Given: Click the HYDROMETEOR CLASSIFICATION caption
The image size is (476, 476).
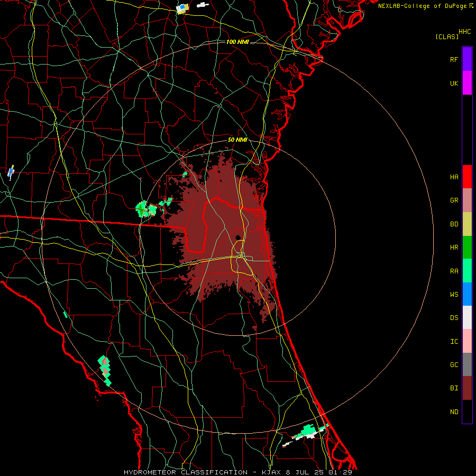Looking at the screenshot, I should (x=186, y=472).
